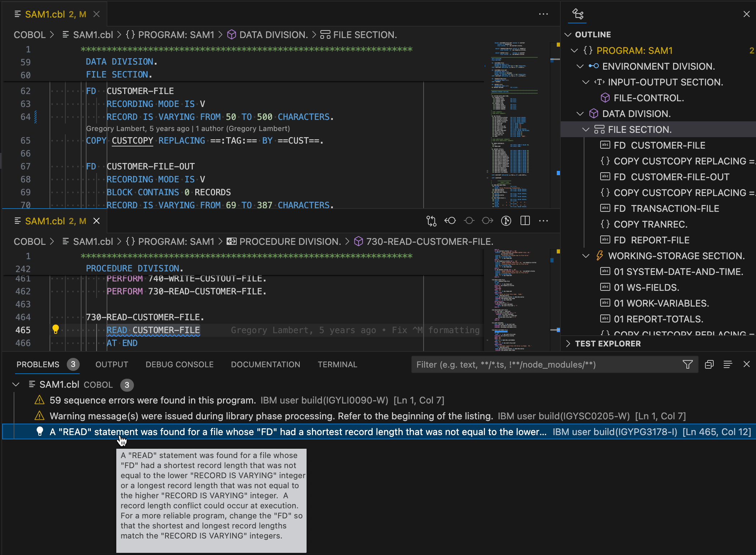The width and height of the screenshot is (756, 555).
Task: Click COBOL breadcrumb in upper editor
Action: point(29,35)
